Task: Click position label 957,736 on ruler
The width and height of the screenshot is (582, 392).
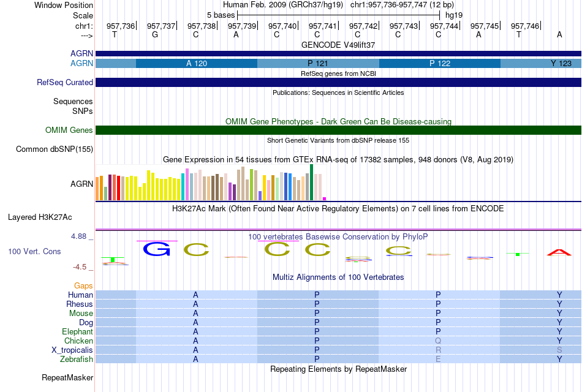Action: [121, 26]
